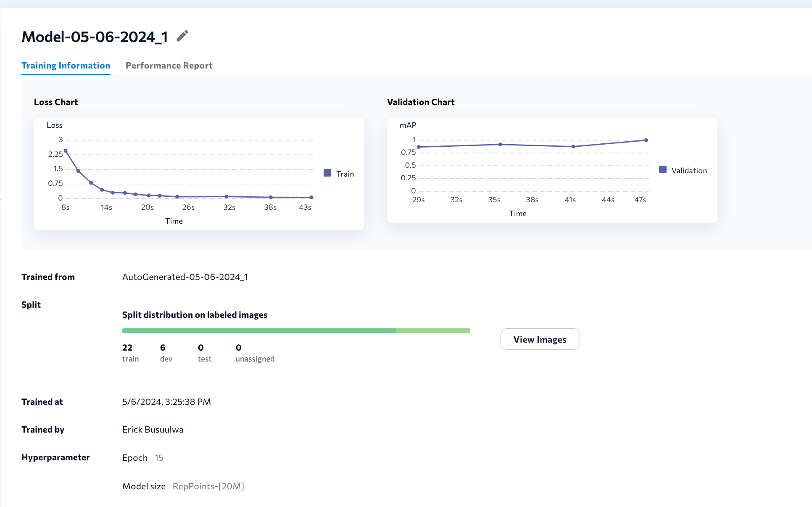Screen dimensions: 812x507
Task: Click the RepPoints-[20M] model size value
Action: click(x=208, y=486)
